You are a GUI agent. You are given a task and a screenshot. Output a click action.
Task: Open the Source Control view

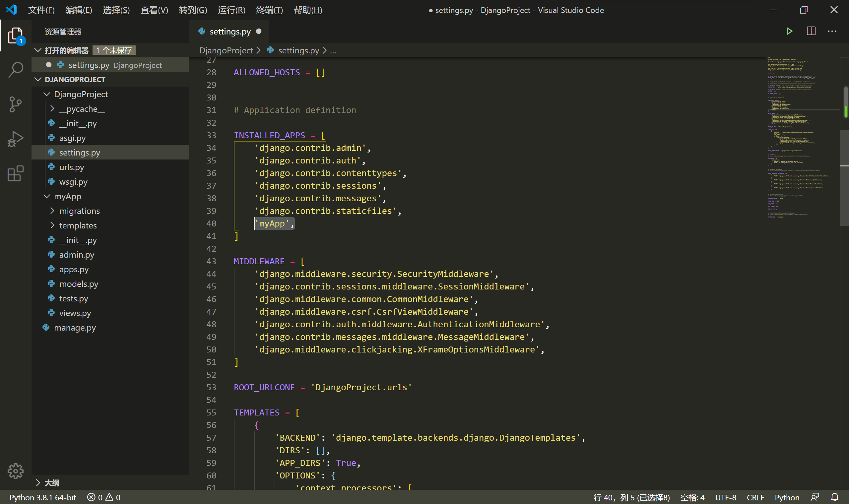(16, 104)
